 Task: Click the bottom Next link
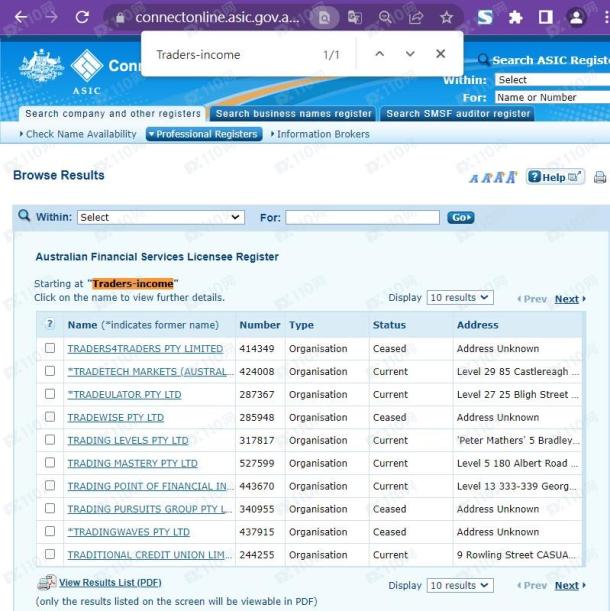(x=567, y=586)
